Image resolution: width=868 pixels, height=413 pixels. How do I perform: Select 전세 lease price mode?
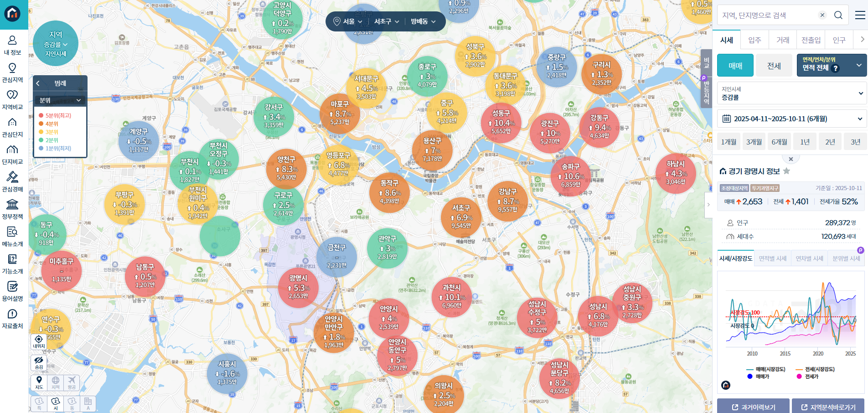coord(774,66)
